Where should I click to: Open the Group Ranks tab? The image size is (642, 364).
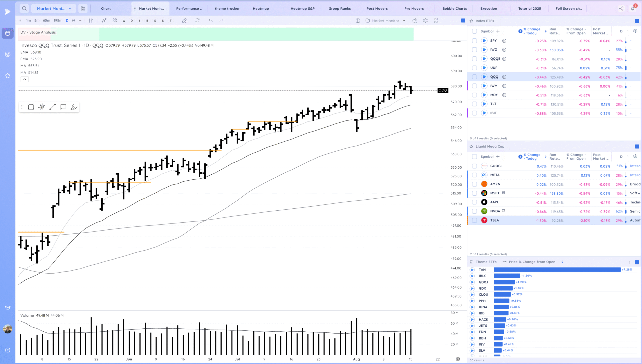pos(340,9)
